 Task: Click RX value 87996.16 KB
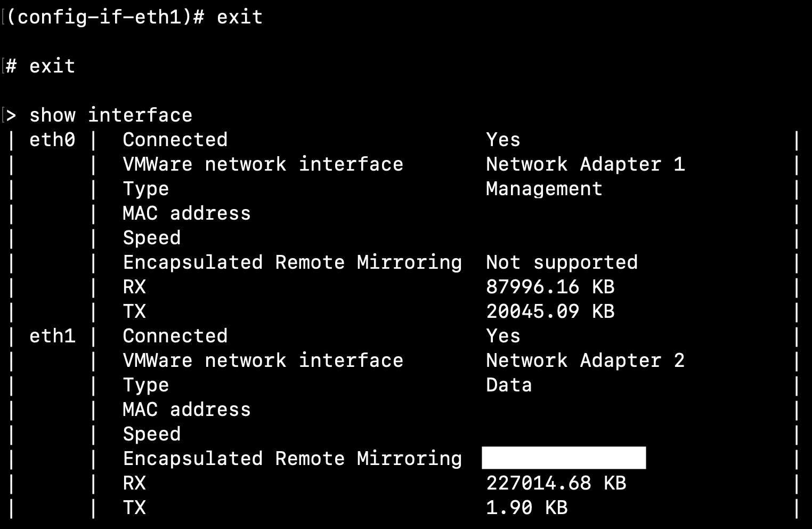coord(550,287)
